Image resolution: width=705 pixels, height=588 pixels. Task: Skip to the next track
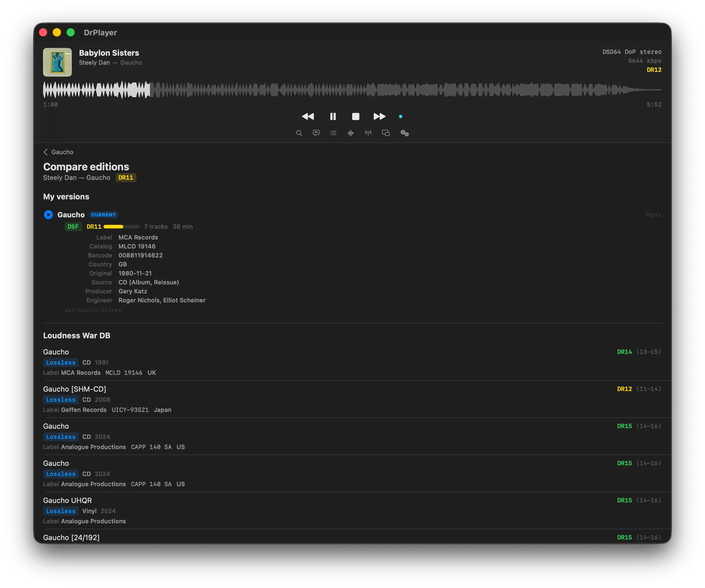(379, 116)
